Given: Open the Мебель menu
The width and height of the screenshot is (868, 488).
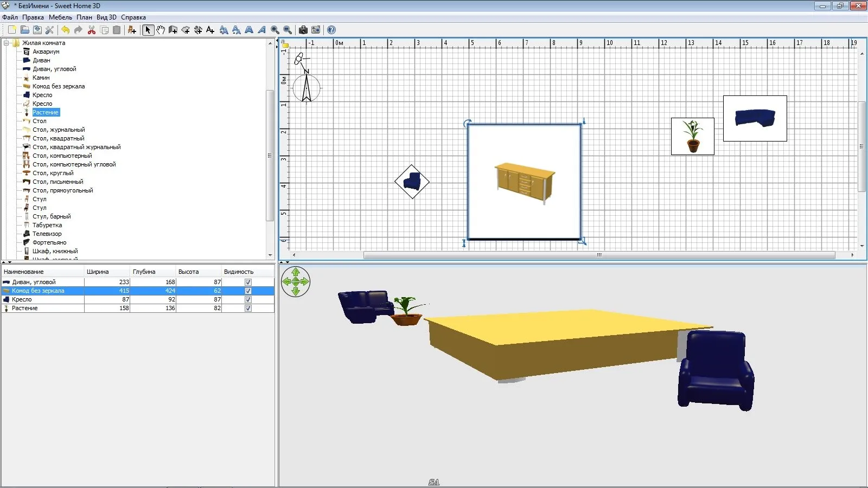Looking at the screenshot, I should 60,17.
